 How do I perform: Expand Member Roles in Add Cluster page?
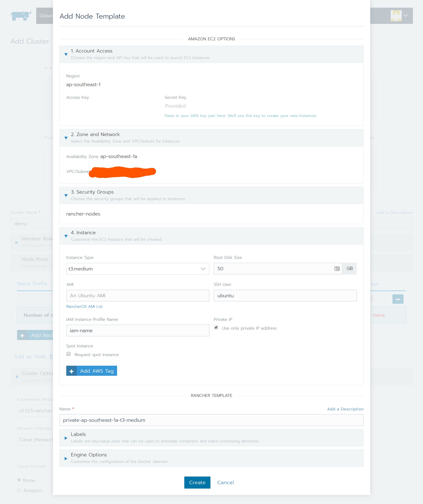click(x=17, y=242)
